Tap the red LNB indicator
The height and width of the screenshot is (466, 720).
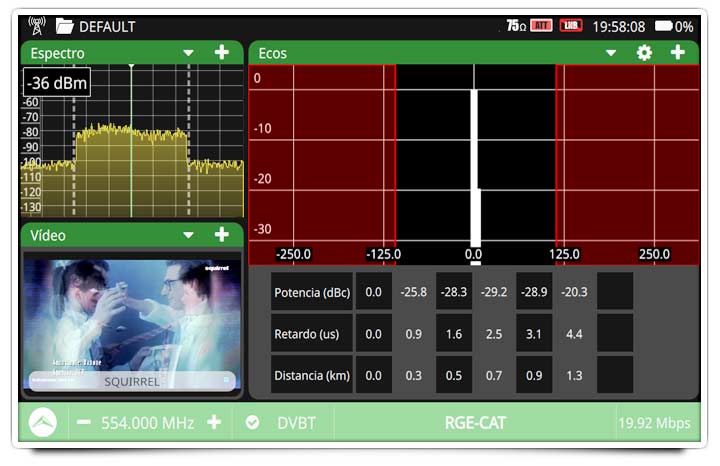(571, 25)
